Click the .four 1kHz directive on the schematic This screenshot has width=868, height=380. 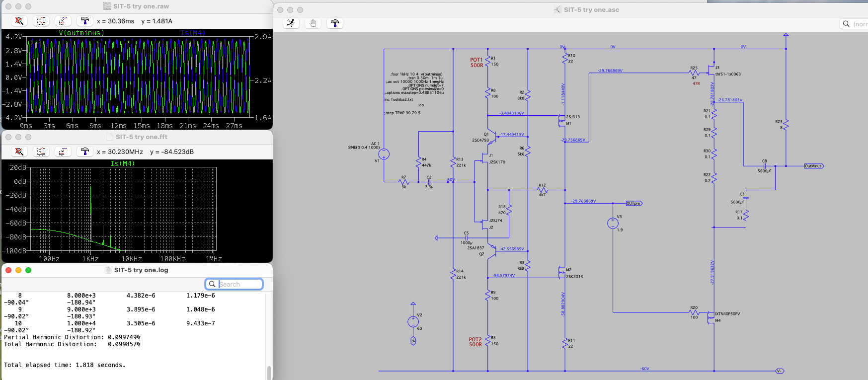pyautogui.click(x=416, y=74)
